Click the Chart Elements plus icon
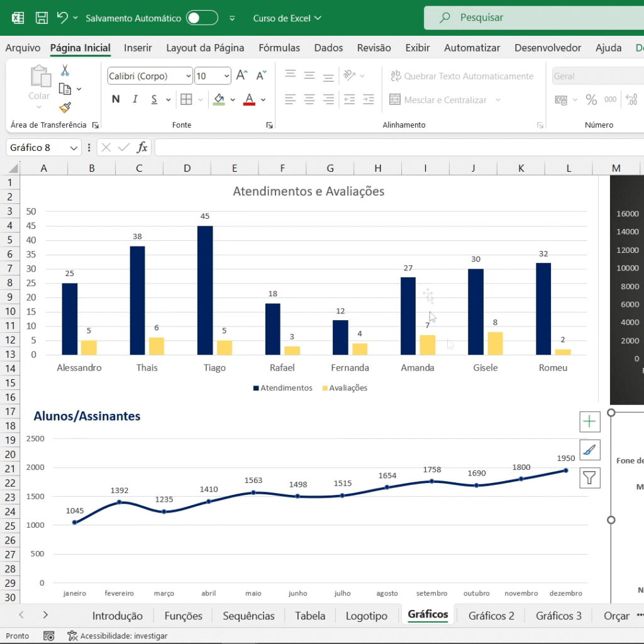This screenshot has height=644, width=644. pos(589,421)
